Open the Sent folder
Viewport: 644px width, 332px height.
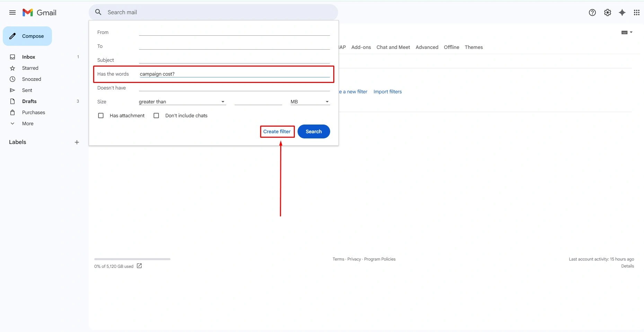(27, 90)
